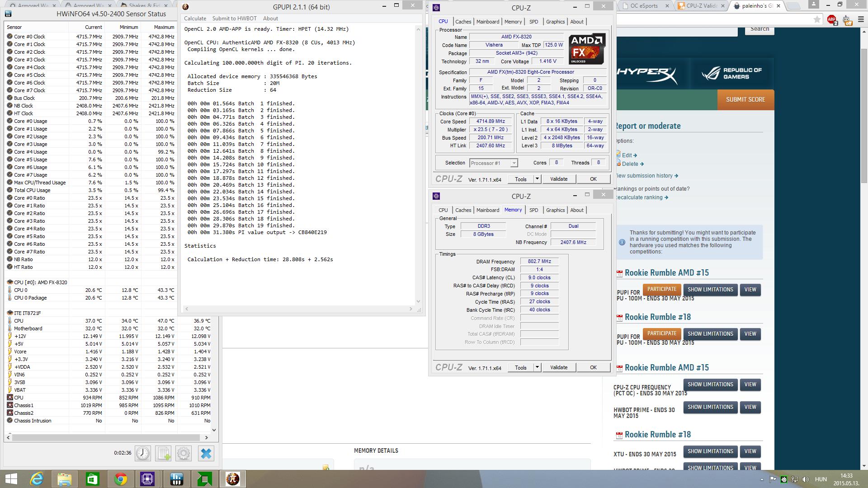Select the CPU-Z Validator Chrome tab
This screenshot has width=868, height=488.
click(701, 6)
